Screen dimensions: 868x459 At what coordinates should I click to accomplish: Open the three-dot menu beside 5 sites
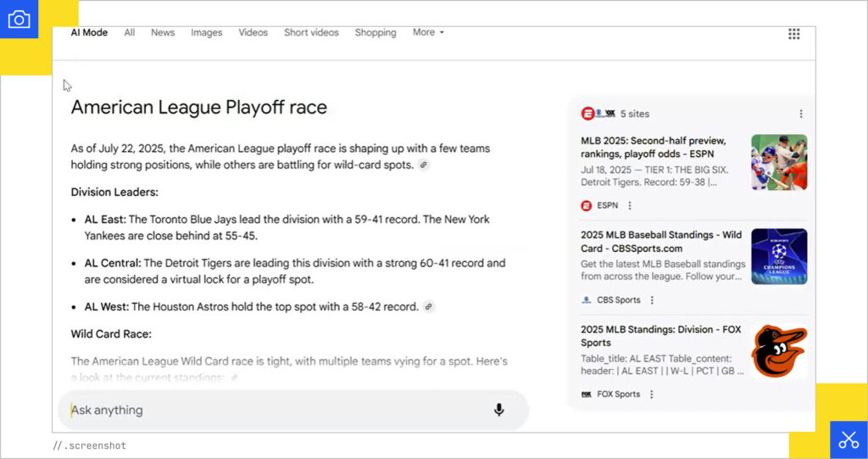tap(800, 114)
